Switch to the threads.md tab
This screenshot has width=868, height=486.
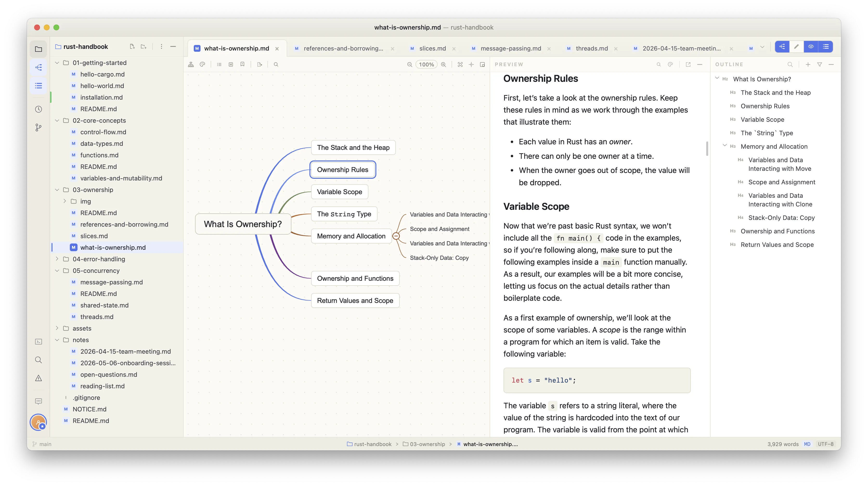pyautogui.click(x=592, y=49)
